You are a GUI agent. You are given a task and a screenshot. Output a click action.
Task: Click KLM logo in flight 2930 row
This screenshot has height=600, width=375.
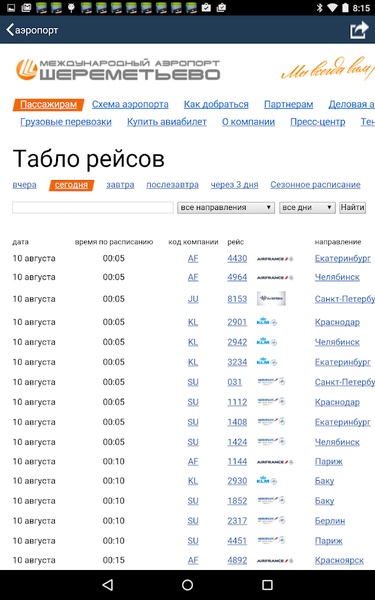coord(267,481)
